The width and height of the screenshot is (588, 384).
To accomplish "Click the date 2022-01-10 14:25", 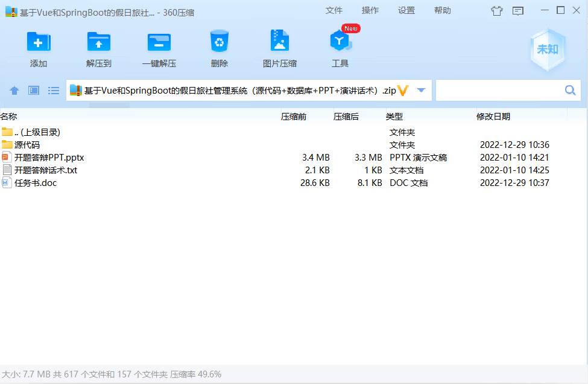I will coord(514,170).
